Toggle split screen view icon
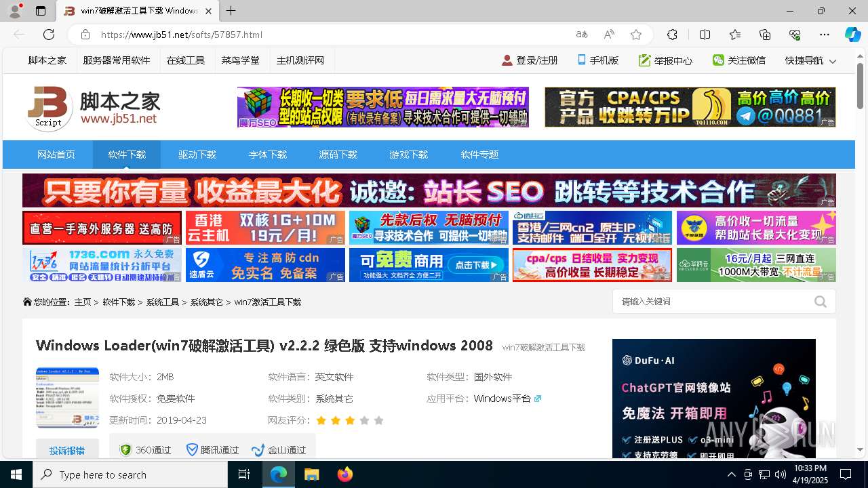Screen dimensions: 868x488 [705, 35]
